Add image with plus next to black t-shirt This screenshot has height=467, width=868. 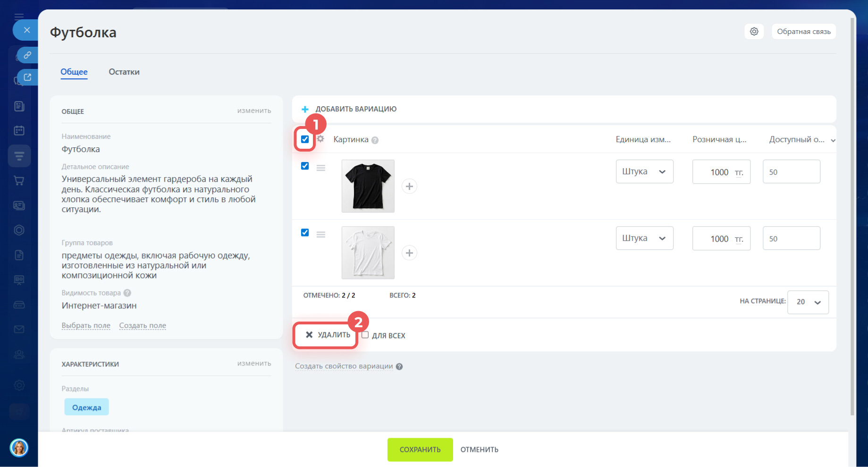[x=409, y=187]
